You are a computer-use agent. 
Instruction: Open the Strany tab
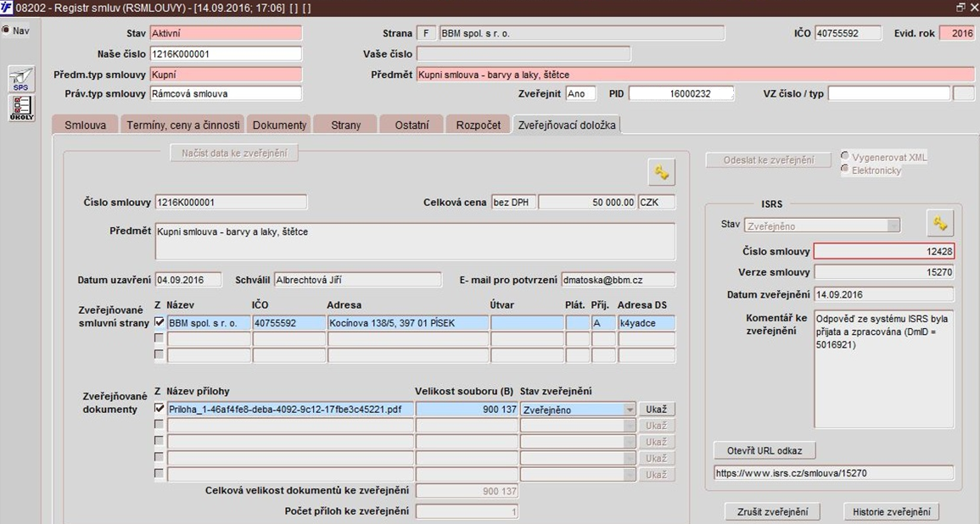[345, 125]
